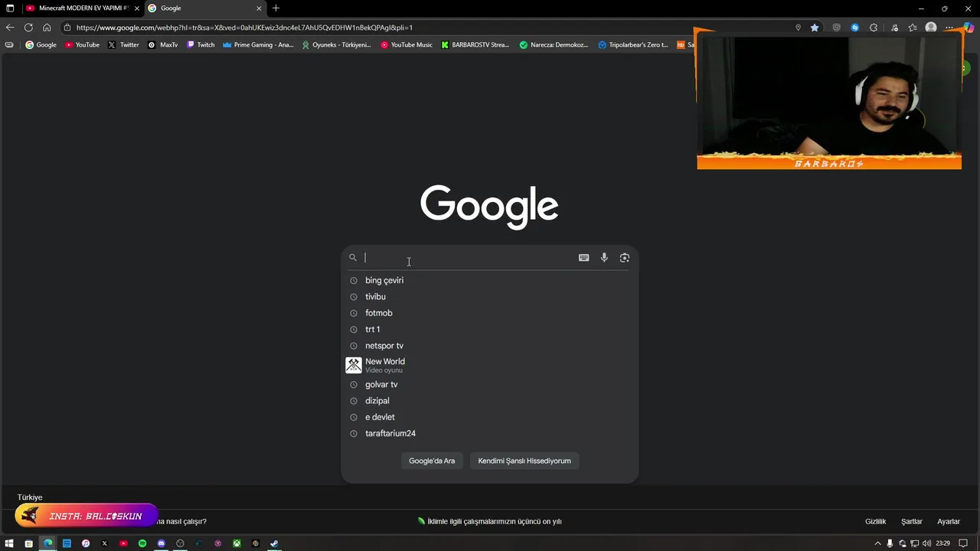This screenshot has height=551, width=980.
Task: Open browser Settings and more menu
Action: pos(949,28)
